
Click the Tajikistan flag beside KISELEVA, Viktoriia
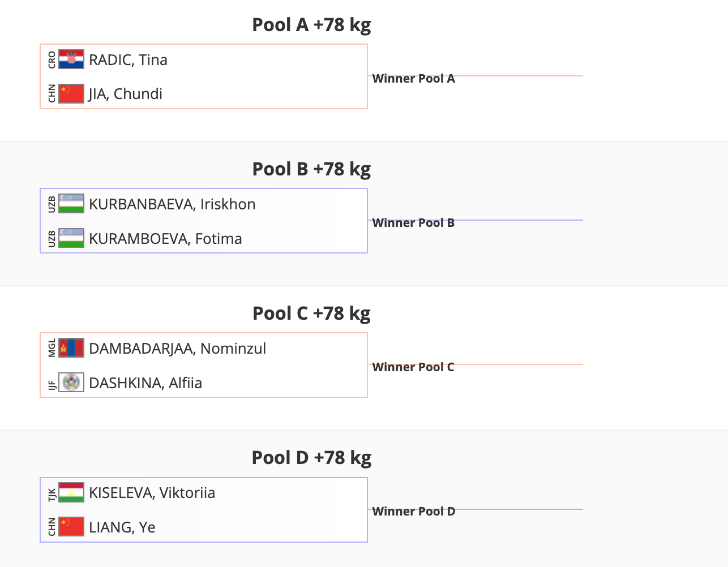point(71,492)
